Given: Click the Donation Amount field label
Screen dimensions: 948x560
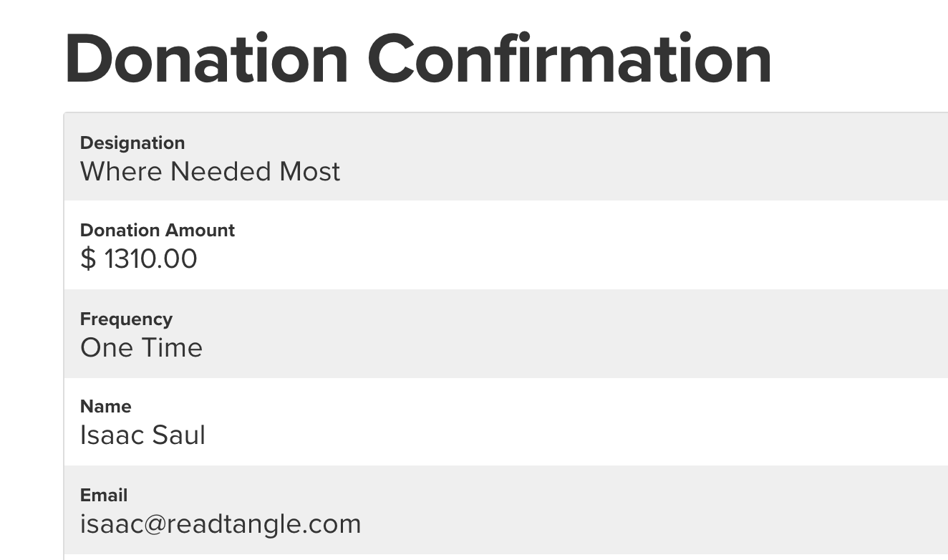Looking at the screenshot, I should pos(157,231).
